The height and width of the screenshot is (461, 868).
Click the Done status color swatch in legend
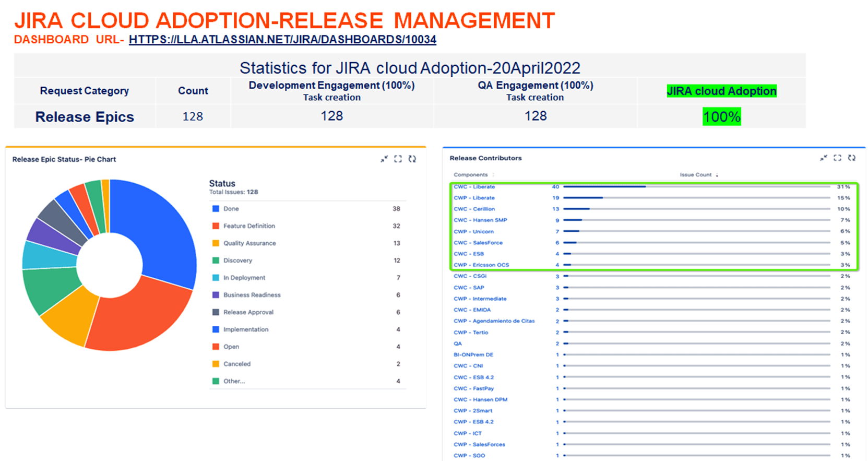pyautogui.click(x=216, y=209)
